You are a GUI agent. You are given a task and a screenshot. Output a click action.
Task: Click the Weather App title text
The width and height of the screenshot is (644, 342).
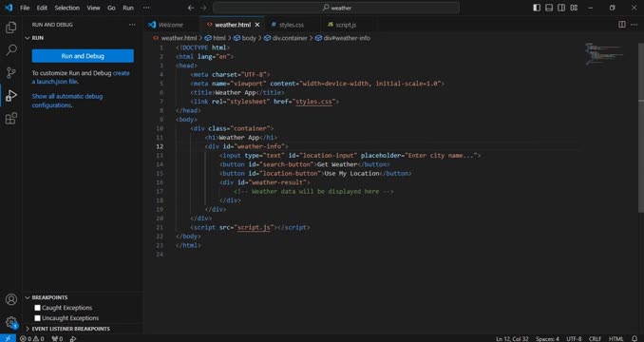(236, 92)
